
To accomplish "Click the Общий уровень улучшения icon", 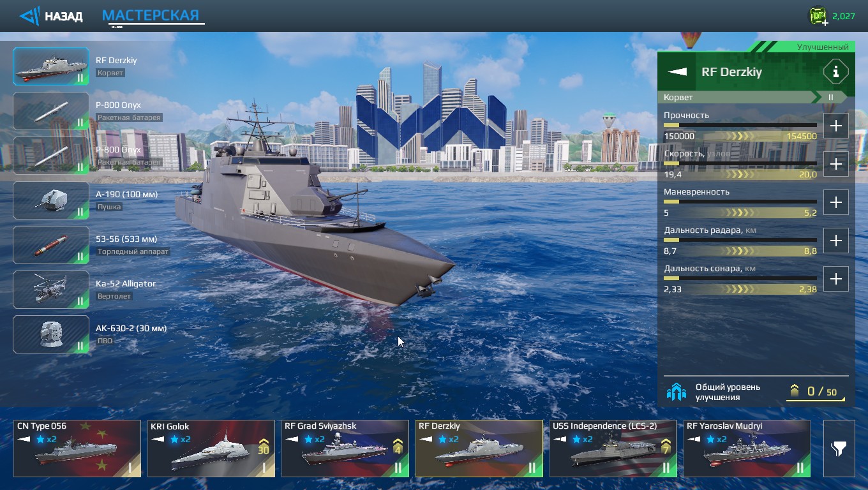I will (677, 392).
